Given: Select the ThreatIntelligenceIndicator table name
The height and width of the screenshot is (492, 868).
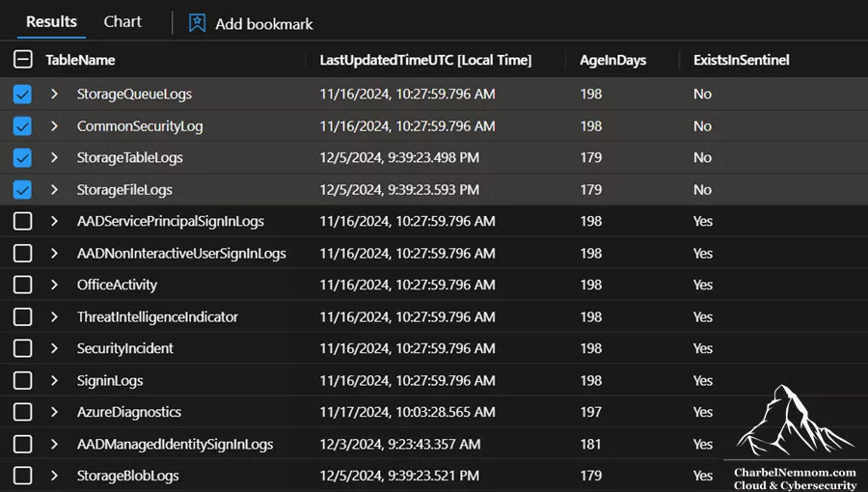Looking at the screenshot, I should tap(157, 317).
